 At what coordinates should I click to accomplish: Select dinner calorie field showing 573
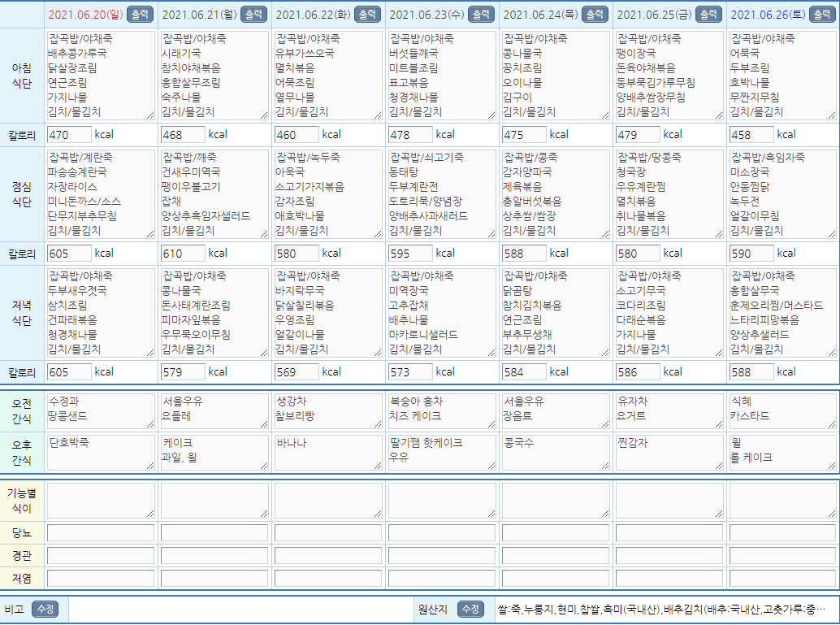pyautogui.click(x=410, y=371)
